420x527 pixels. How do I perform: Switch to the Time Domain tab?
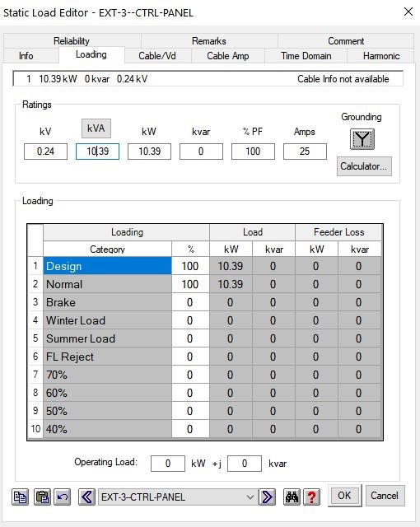(x=306, y=56)
